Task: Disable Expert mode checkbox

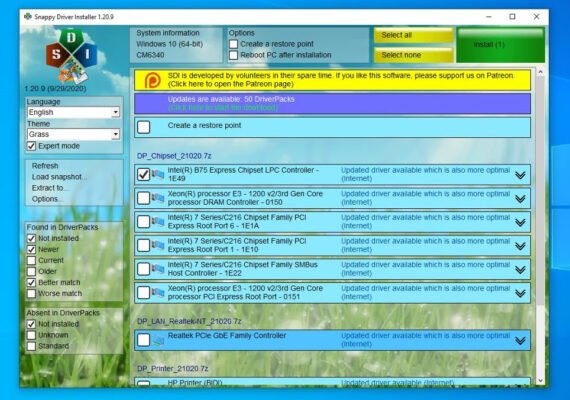Action: (31, 146)
